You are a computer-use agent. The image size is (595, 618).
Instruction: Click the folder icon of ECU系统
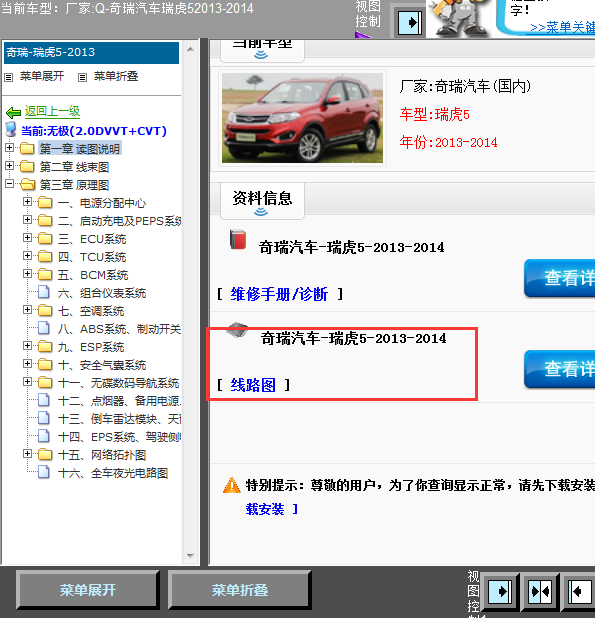click(45, 238)
